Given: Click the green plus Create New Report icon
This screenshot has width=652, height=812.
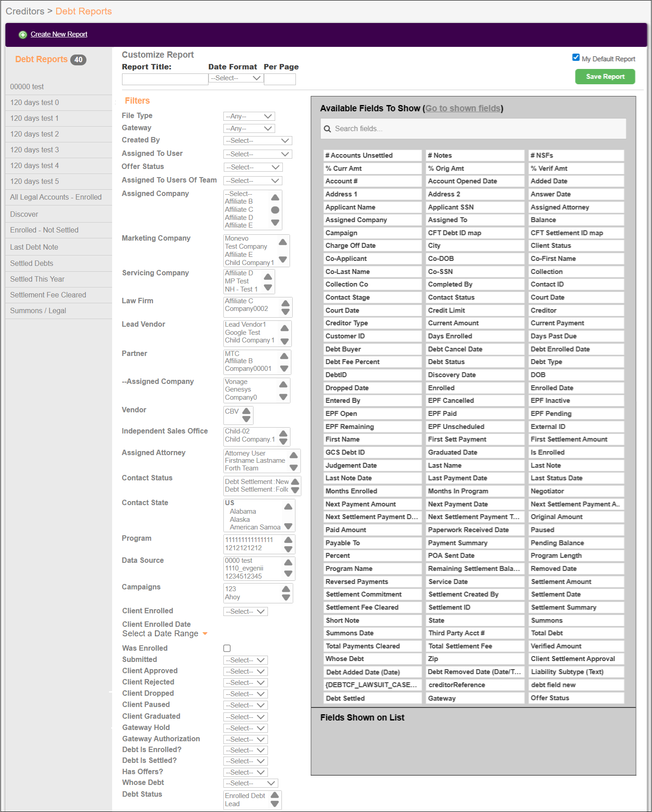Looking at the screenshot, I should [x=23, y=35].
